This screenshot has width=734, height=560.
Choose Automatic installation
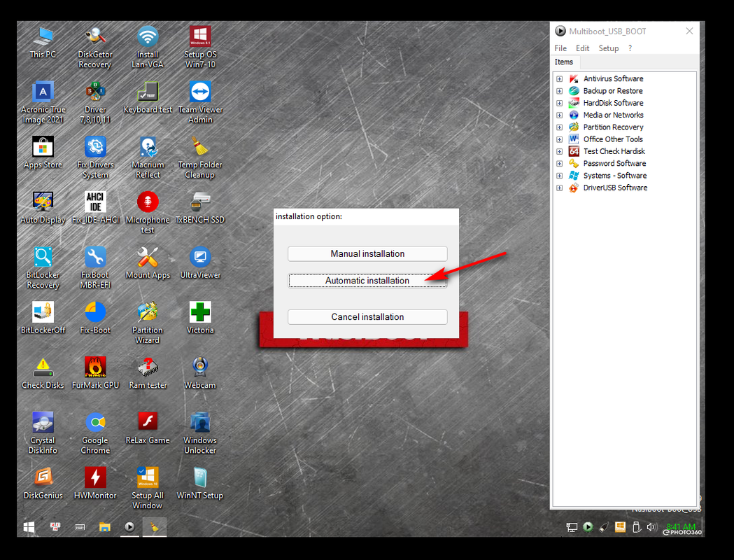[367, 281]
